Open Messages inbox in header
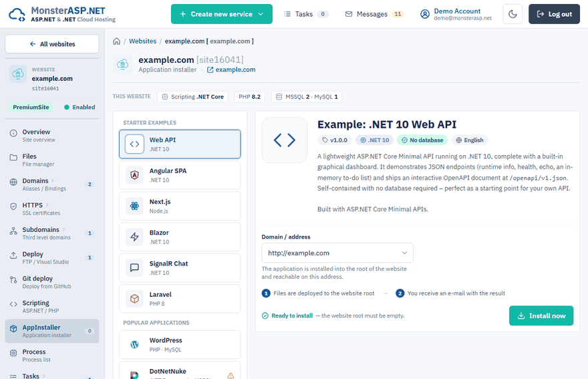This screenshot has height=379, width=588. point(374,14)
